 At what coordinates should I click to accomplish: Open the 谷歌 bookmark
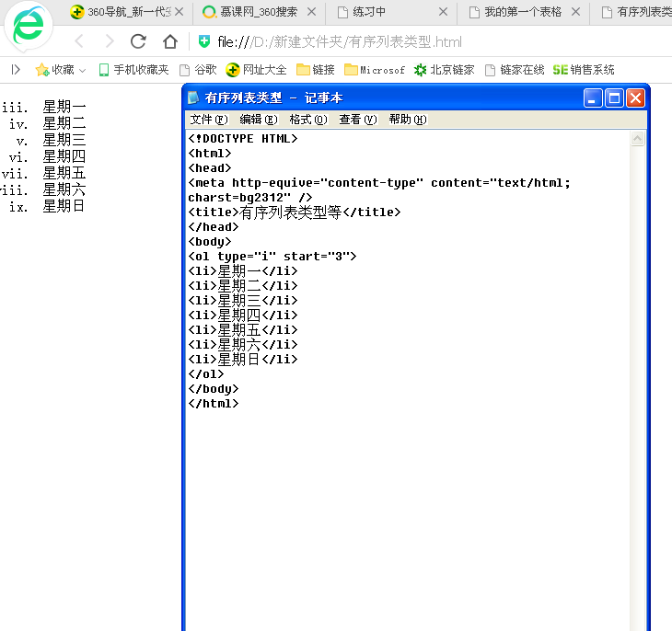click(x=199, y=69)
